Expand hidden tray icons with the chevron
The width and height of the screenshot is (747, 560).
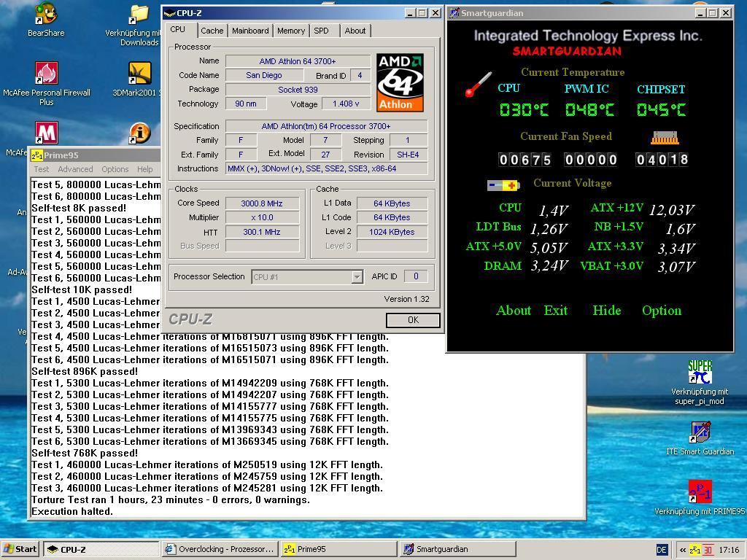pyautogui.click(x=683, y=550)
